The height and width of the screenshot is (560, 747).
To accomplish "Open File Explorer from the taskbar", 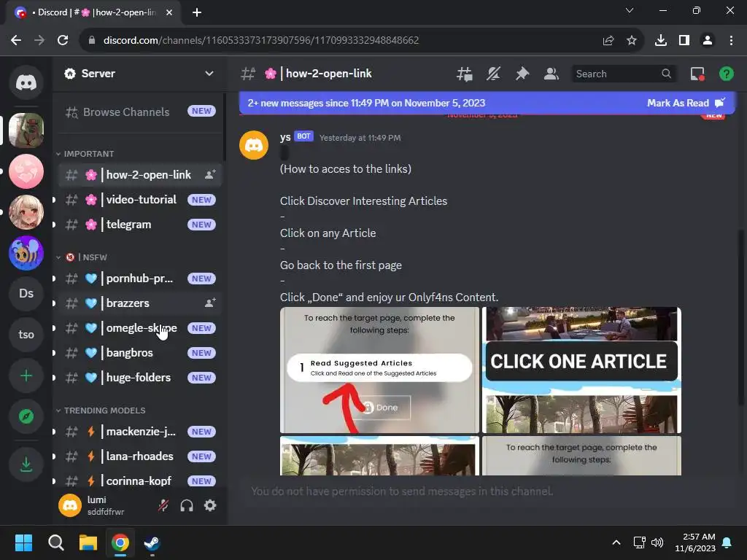I will click(x=88, y=542).
